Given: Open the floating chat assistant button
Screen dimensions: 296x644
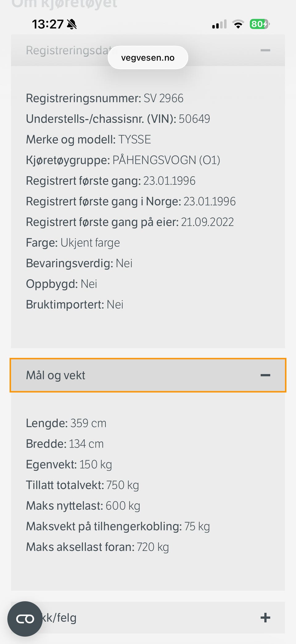Looking at the screenshot, I should click(25, 619).
